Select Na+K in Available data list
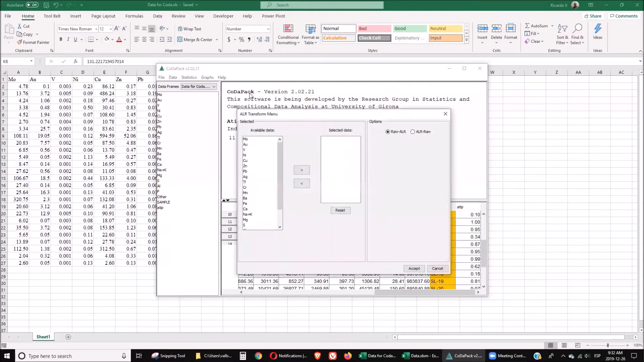The image size is (644, 362). [x=248, y=214]
